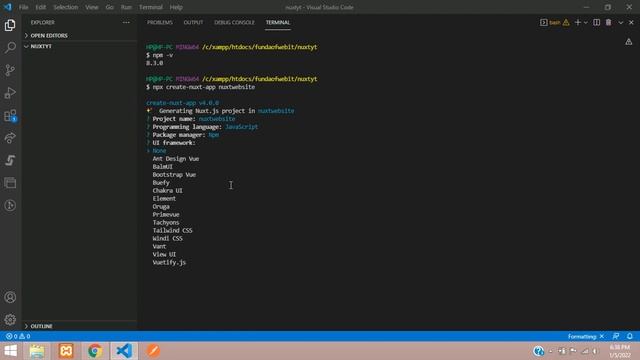Open the Accounts icon
This screenshot has height=360, width=640.
pyautogui.click(x=10, y=297)
